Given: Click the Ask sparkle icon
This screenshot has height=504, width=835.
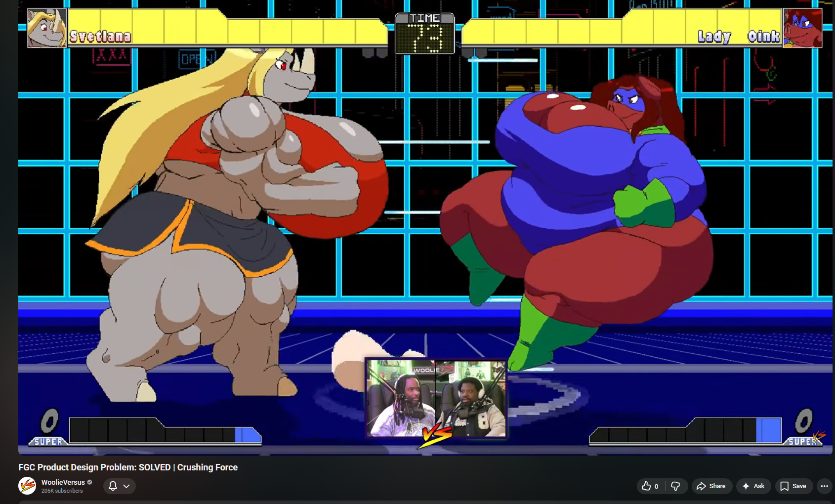Looking at the screenshot, I should [x=746, y=486].
